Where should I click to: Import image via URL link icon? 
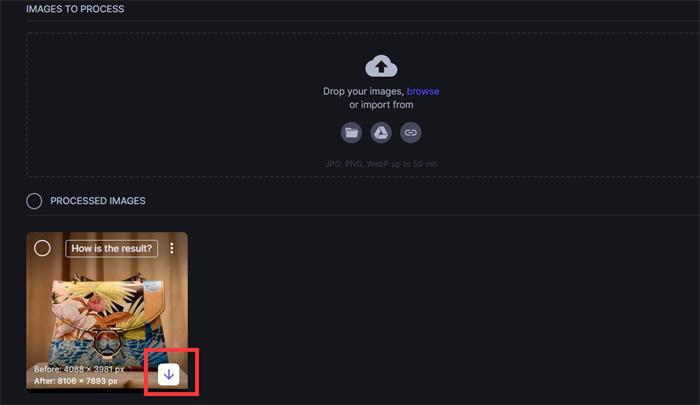pyautogui.click(x=410, y=133)
